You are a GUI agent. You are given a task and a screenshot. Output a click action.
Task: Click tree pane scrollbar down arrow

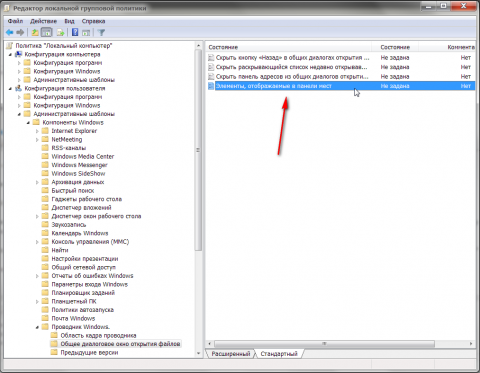(198, 353)
